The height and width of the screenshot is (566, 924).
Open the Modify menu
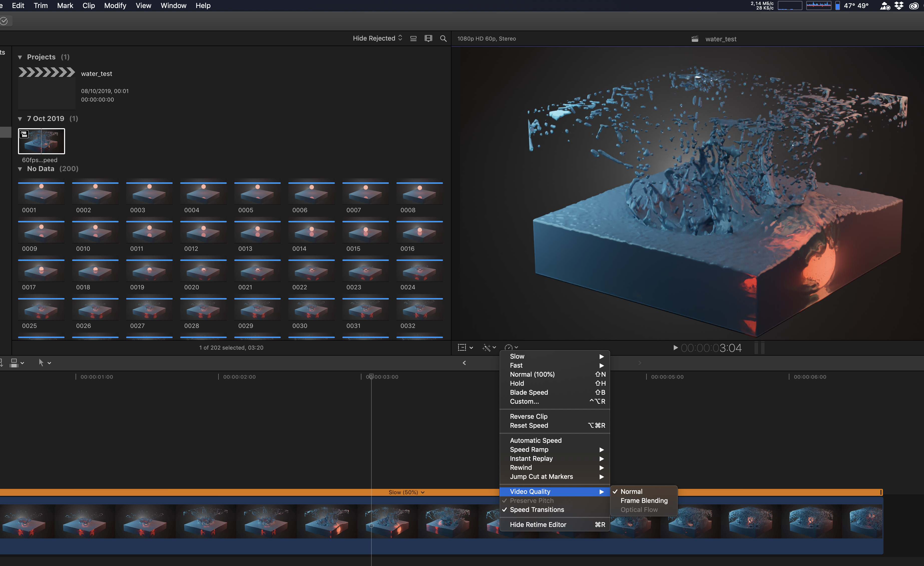point(115,6)
